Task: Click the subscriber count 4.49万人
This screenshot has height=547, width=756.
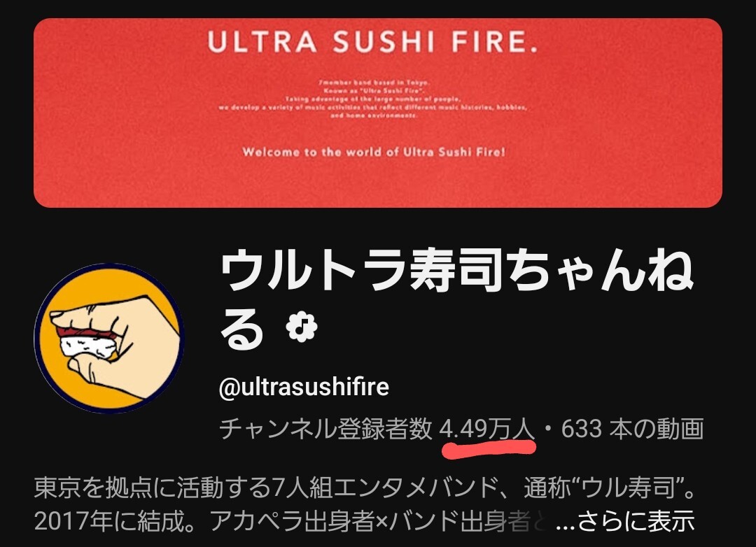Action: coord(487,429)
